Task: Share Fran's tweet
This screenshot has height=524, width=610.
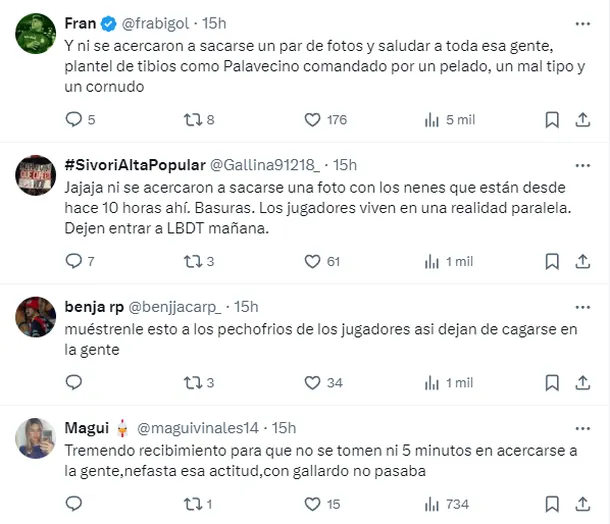Action: 583,120
